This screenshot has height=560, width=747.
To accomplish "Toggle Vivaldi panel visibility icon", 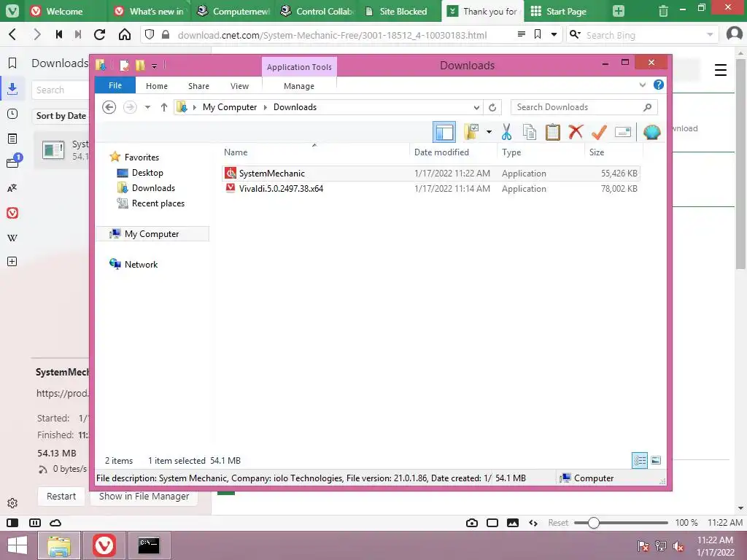I will [x=12, y=523].
